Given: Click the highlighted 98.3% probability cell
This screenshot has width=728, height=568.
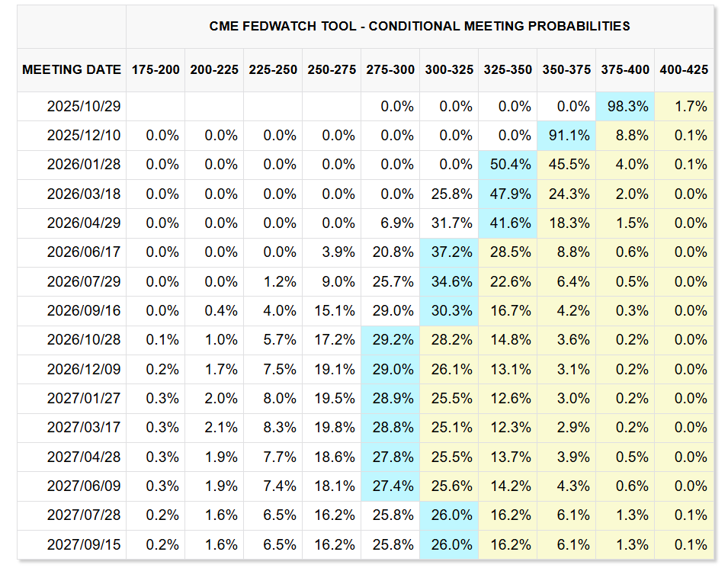Looking at the screenshot, I should pyautogui.click(x=625, y=107).
